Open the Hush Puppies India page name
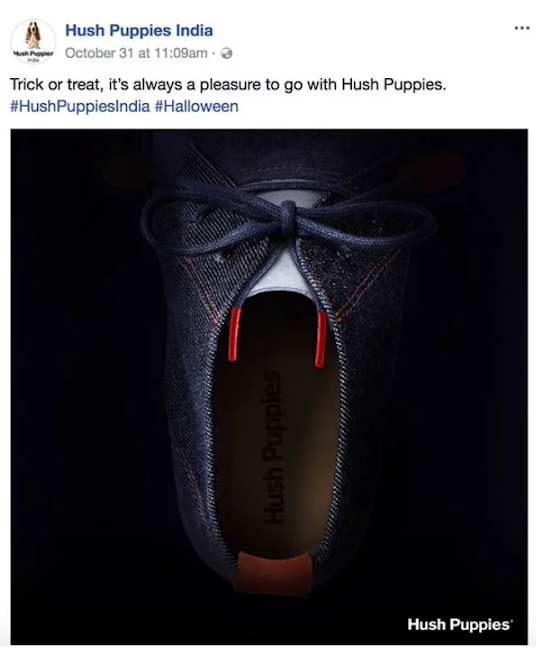Viewport: 536px width, 652px height. [x=139, y=30]
